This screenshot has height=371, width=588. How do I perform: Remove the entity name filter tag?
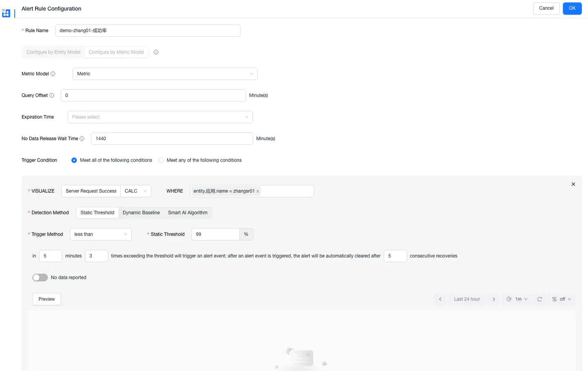click(258, 191)
